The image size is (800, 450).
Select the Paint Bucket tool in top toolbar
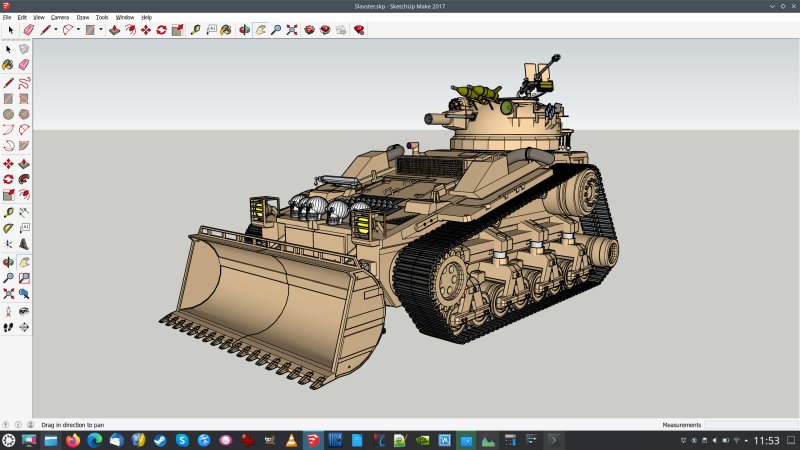228,30
